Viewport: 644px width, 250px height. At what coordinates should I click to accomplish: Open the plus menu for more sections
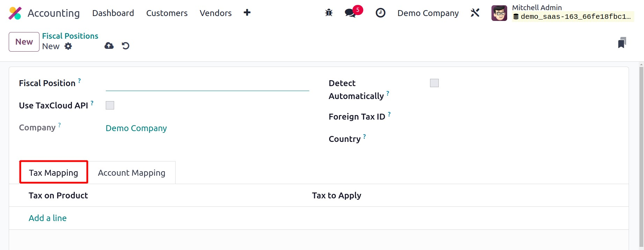tap(247, 13)
